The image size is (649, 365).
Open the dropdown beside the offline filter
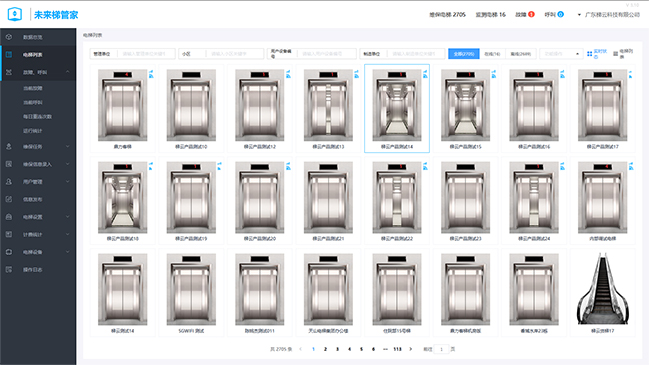tap(561, 54)
